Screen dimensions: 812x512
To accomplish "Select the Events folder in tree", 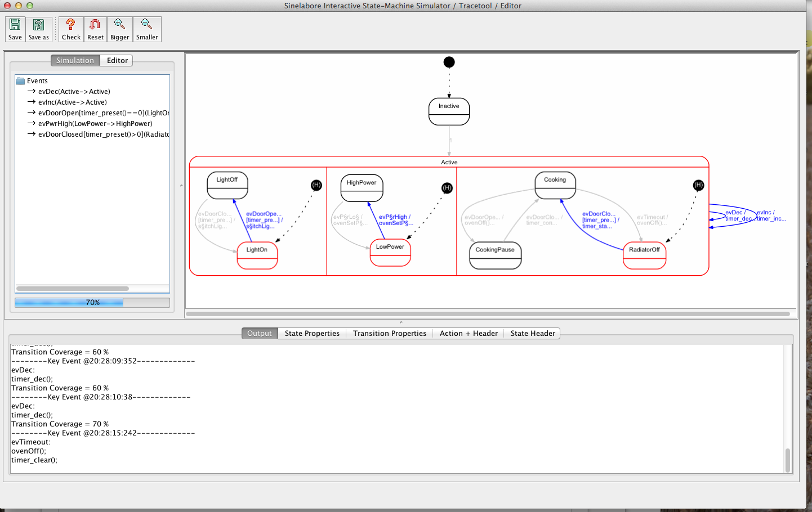I will 37,81.
